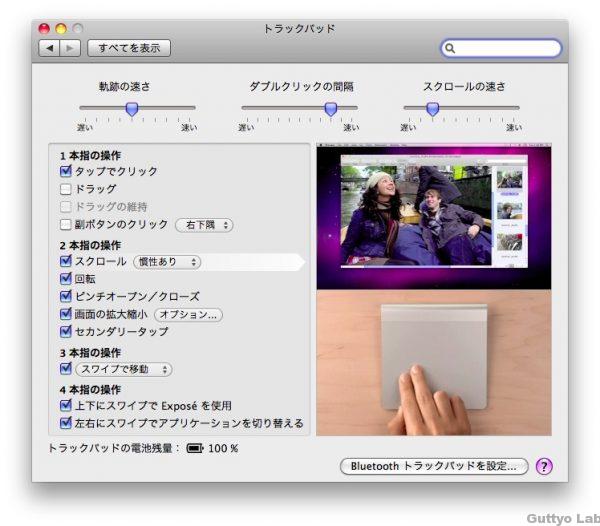Click the magnifier icon in search field
Screen dimensions: 600x526
point(452,48)
